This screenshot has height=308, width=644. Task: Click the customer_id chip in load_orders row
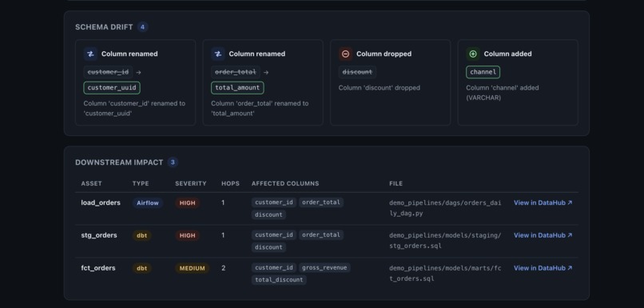click(273, 202)
